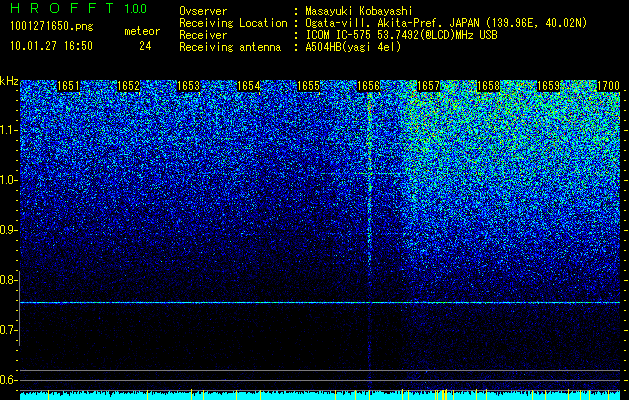Click the meteor label
This screenshot has width=629, height=400.
click(142, 31)
